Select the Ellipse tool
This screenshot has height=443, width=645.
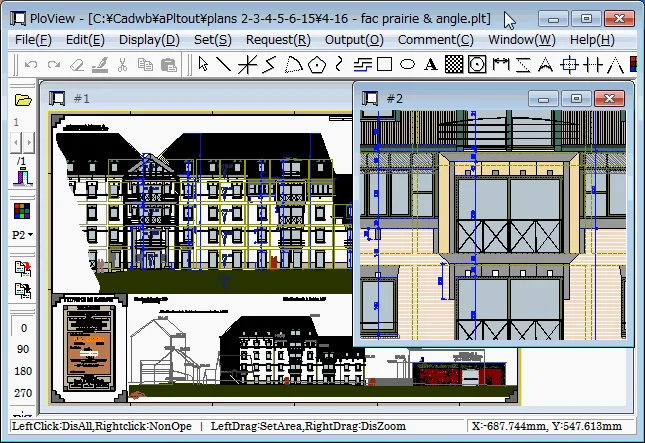408,65
